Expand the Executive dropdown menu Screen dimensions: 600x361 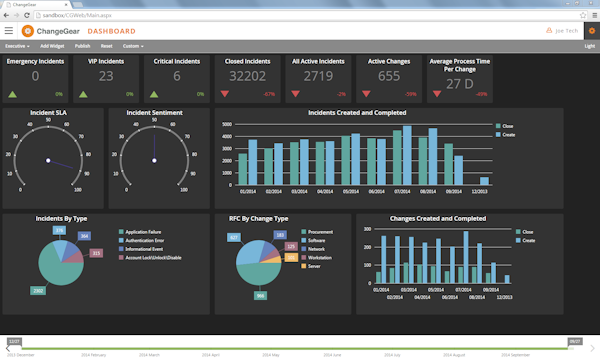click(x=17, y=46)
